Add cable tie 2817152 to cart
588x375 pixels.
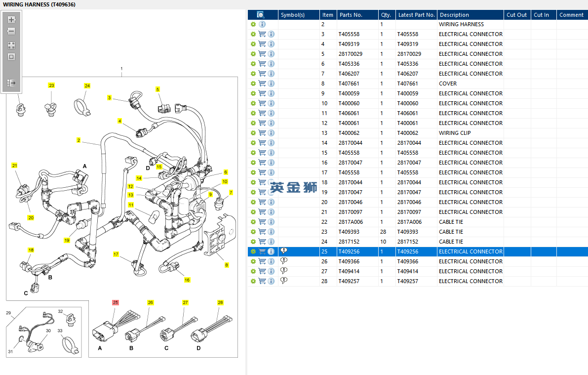point(262,242)
